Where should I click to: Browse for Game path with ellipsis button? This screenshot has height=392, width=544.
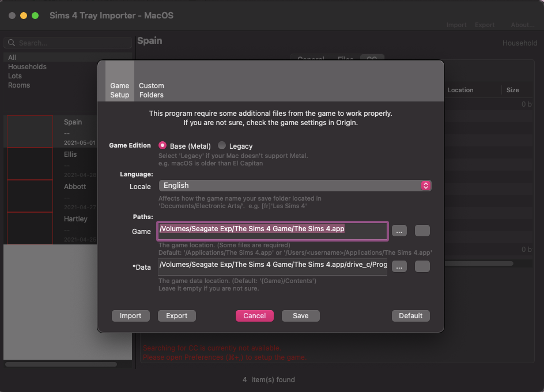tap(399, 231)
